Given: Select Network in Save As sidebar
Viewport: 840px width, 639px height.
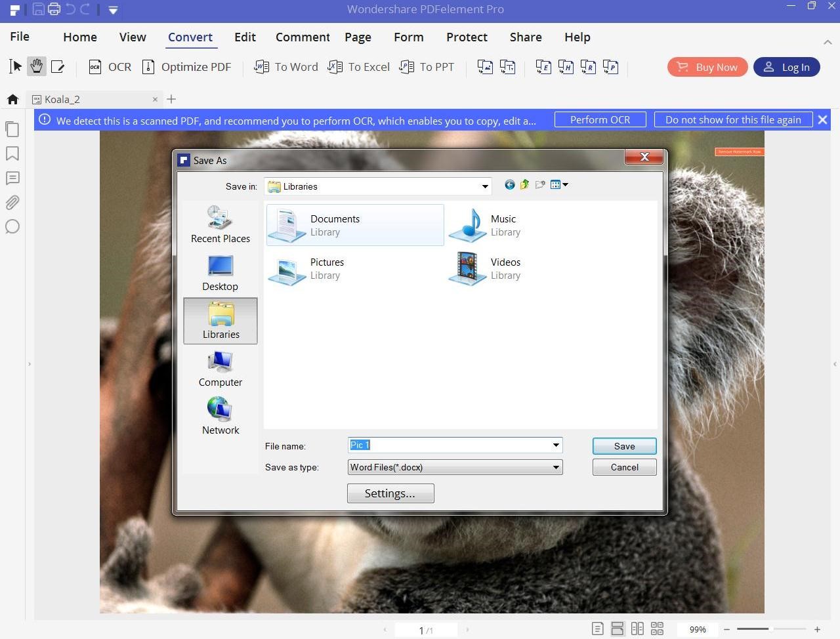Looking at the screenshot, I should 220,417.
